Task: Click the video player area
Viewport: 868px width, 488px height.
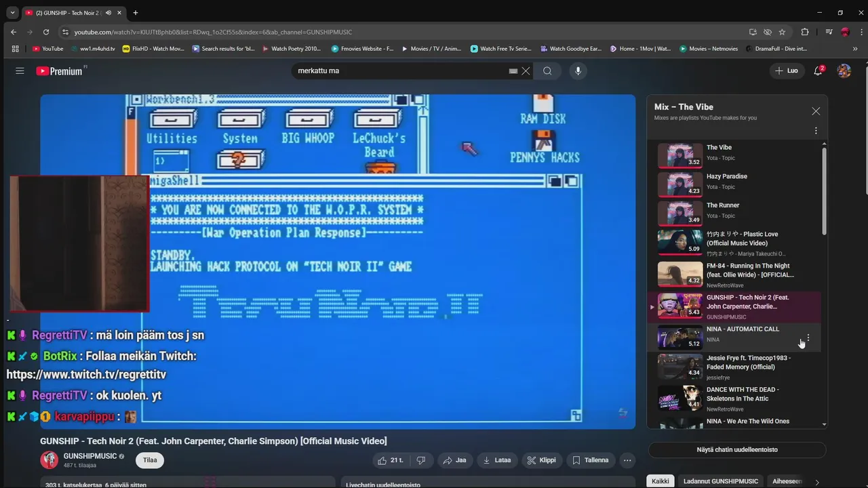Action: point(338,262)
